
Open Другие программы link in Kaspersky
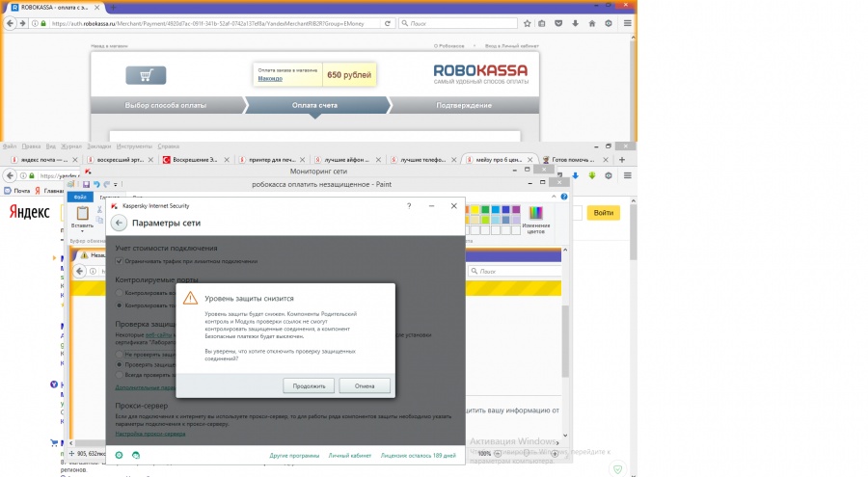pos(294,456)
